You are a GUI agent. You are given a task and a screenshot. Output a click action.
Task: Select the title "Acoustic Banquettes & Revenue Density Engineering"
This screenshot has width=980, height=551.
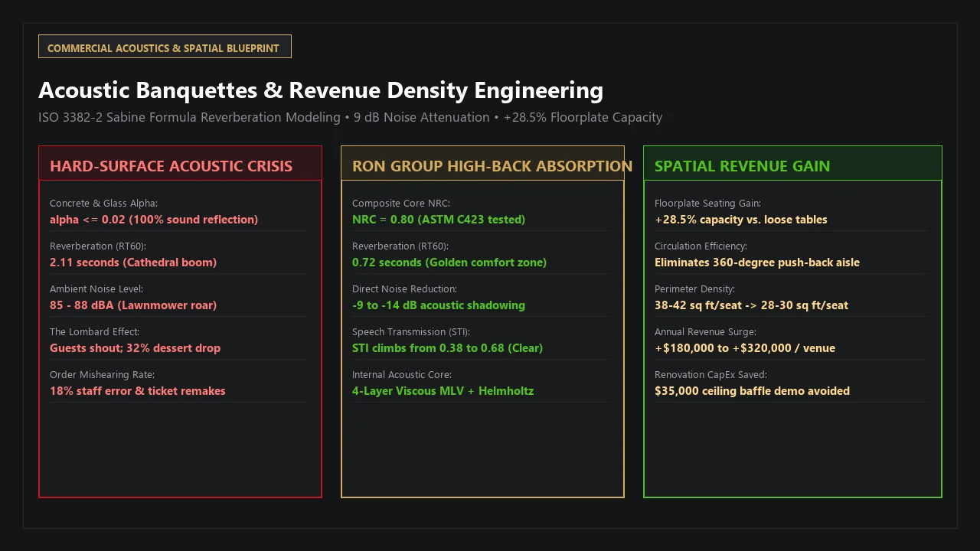[x=321, y=90]
